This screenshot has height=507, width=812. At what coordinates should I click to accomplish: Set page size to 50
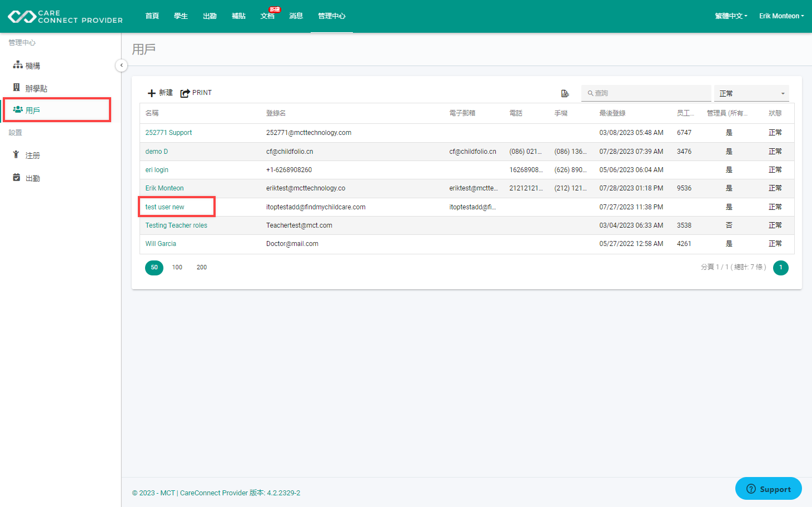tap(154, 268)
